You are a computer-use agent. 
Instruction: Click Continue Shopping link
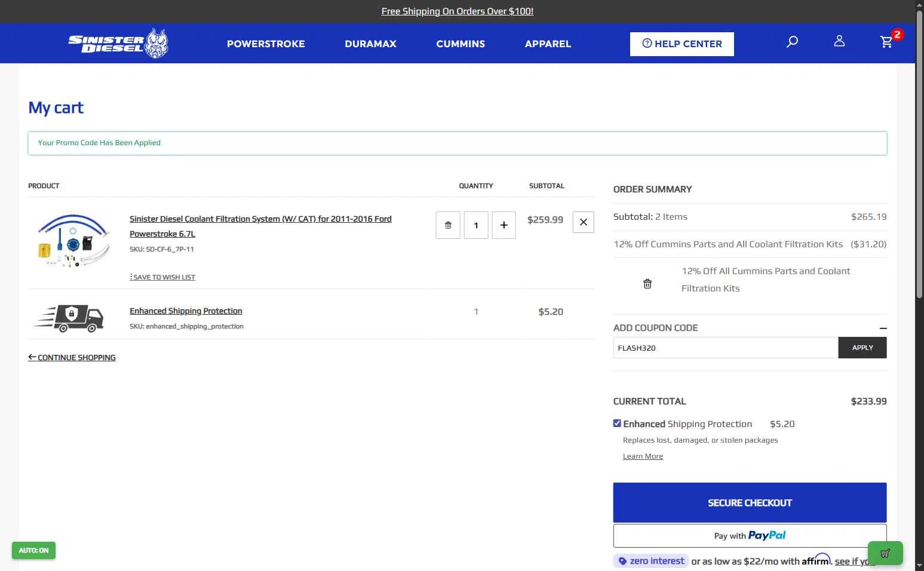(72, 357)
